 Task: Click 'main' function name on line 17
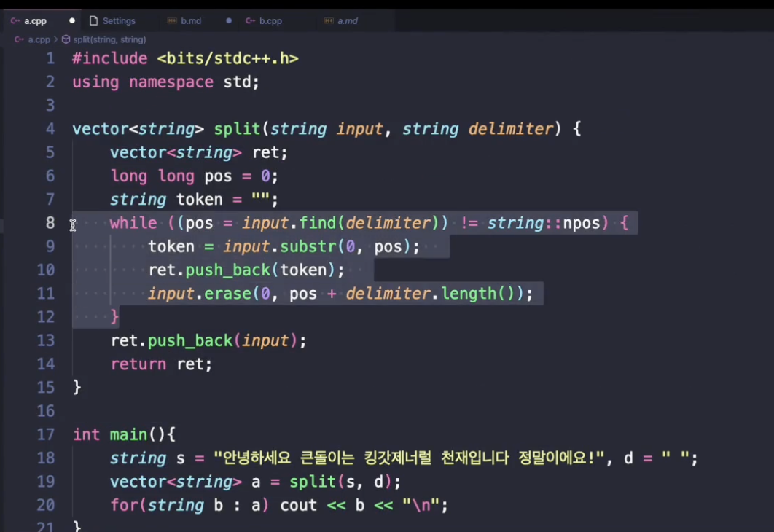point(128,434)
